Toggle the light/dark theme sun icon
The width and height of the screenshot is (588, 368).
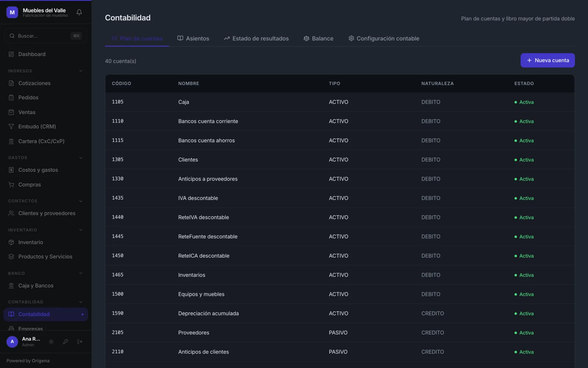click(x=51, y=342)
